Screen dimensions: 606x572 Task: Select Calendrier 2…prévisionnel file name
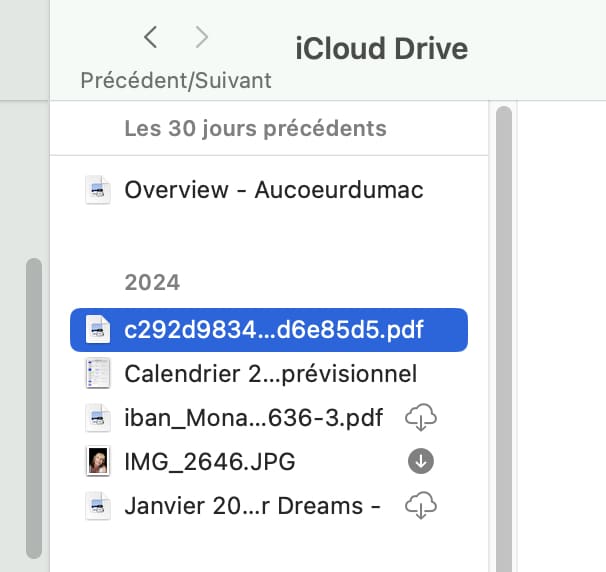270,374
